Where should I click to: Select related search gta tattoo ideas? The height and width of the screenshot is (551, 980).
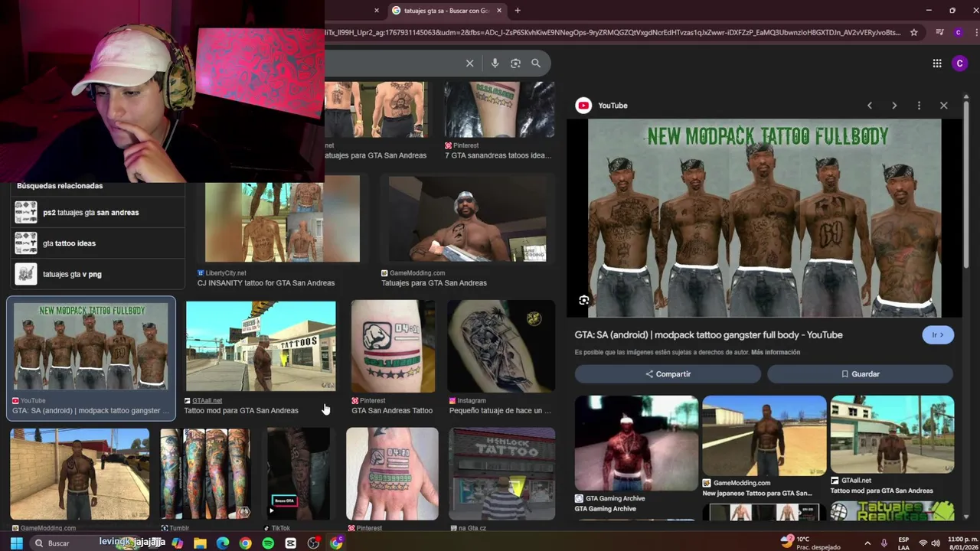pyautogui.click(x=98, y=243)
